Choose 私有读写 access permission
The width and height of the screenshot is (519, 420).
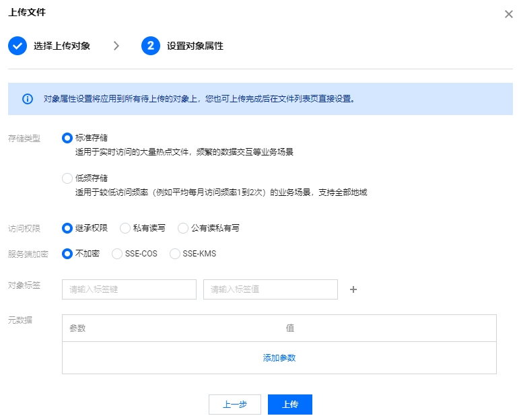coord(125,228)
